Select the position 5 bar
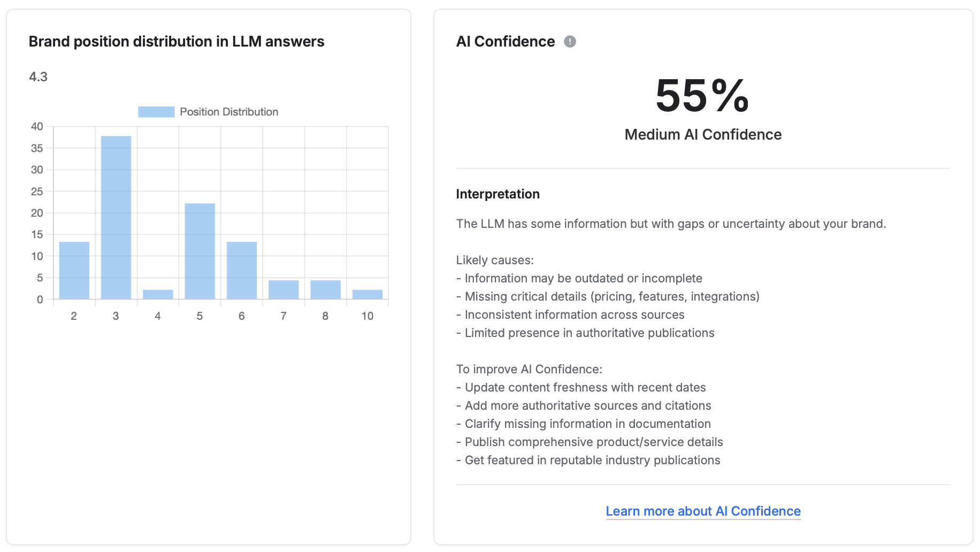980x552 pixels. click(x=200, y=251)
